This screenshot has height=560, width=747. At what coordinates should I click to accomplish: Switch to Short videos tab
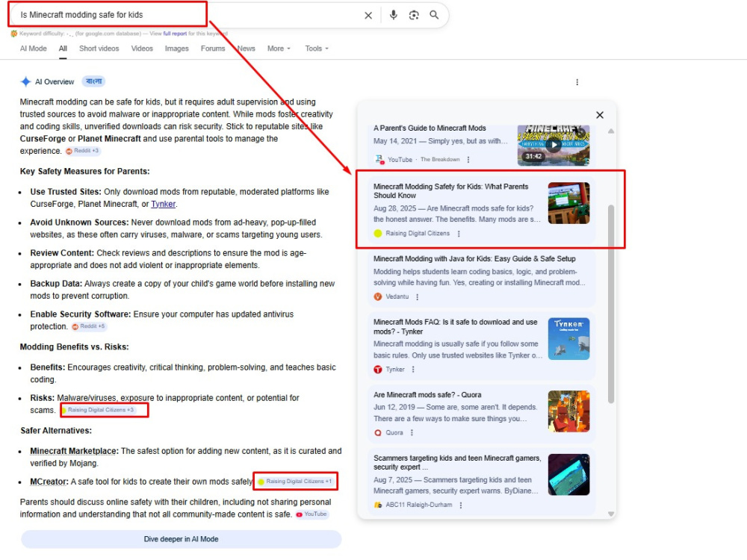(99, 49)
